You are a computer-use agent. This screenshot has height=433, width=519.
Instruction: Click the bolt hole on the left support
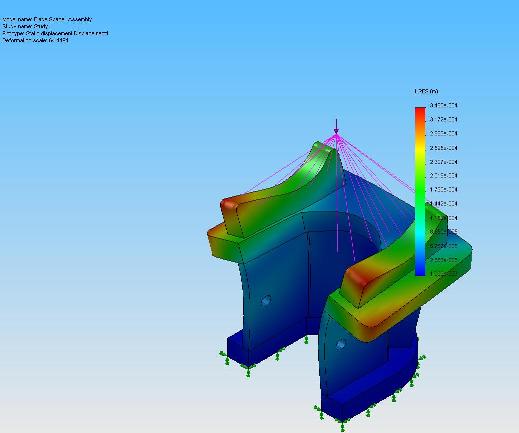(266, 300)
